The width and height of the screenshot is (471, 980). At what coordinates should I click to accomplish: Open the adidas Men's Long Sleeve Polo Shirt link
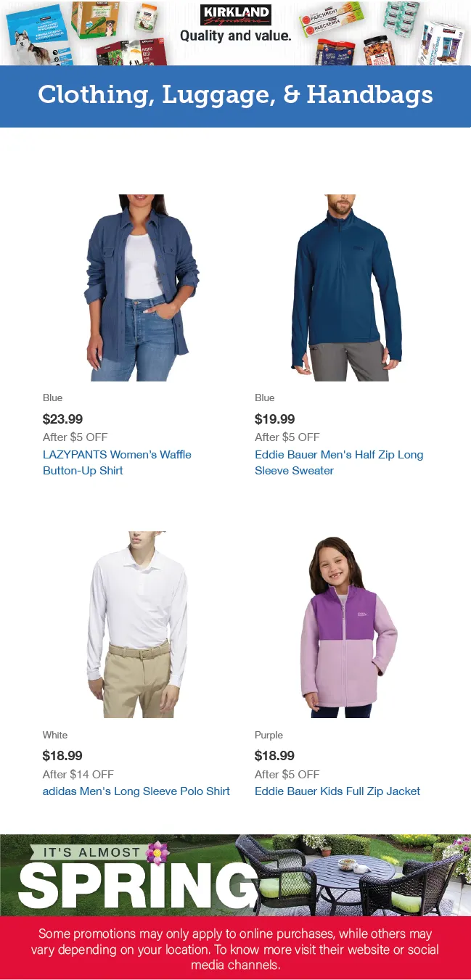(136, 791)
